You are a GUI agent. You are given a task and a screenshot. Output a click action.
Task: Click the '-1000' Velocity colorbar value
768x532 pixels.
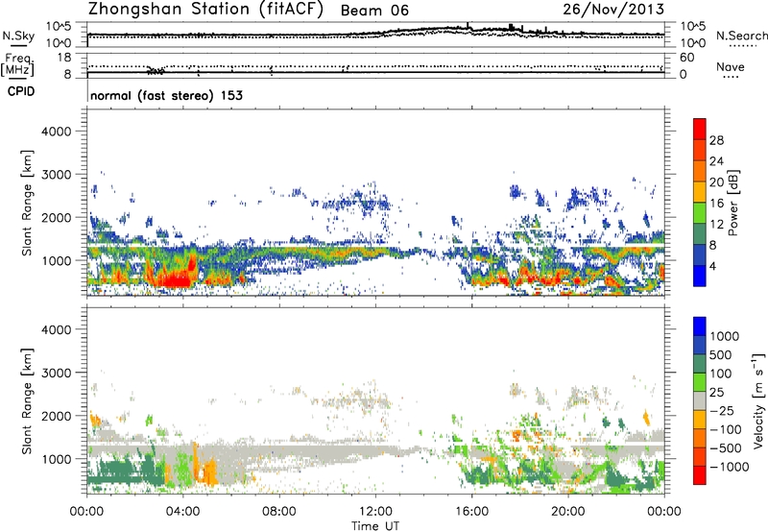730,467
